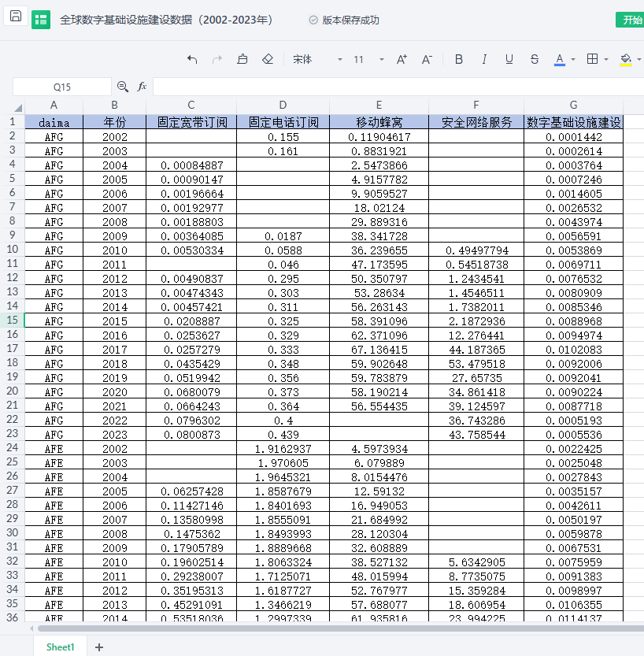Select cell with value 43.758544
The width and height of the screenshot is (644, 656).
pos(476,434)
